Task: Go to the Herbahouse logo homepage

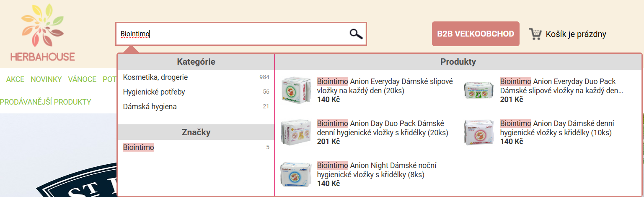Action: coord(43,34)
